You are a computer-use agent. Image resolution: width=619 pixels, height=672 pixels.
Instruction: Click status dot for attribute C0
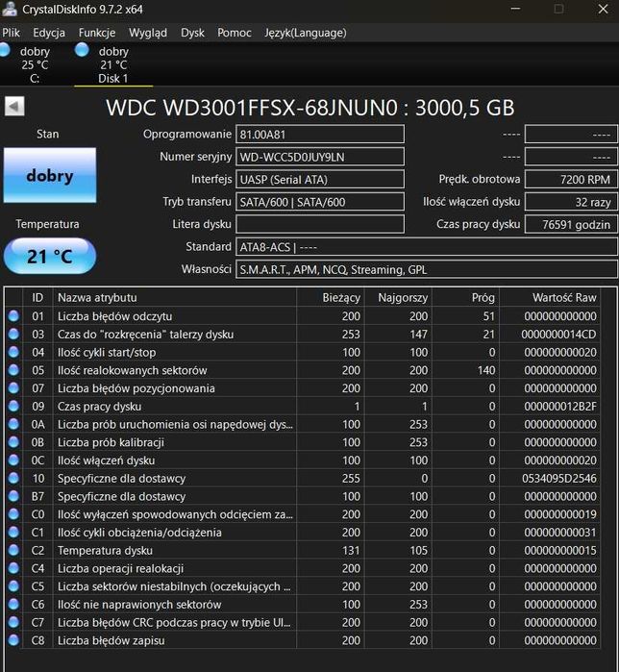[x=13, y=514]
